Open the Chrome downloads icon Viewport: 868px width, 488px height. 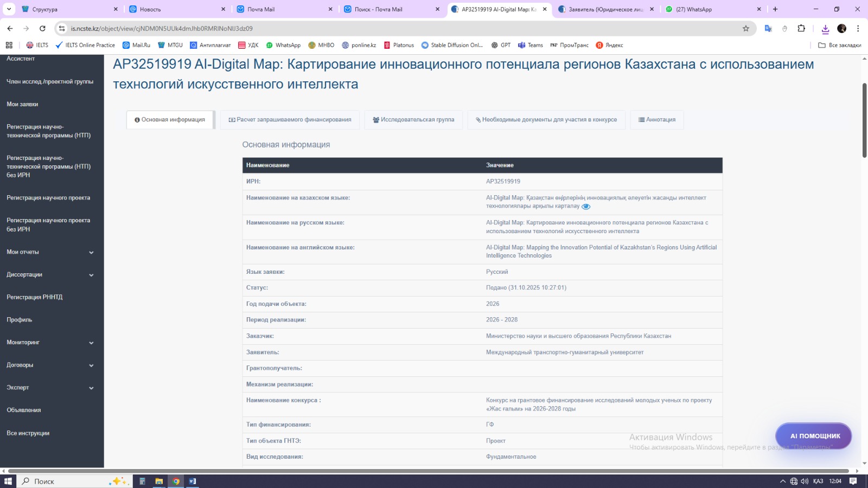[825, 29]
